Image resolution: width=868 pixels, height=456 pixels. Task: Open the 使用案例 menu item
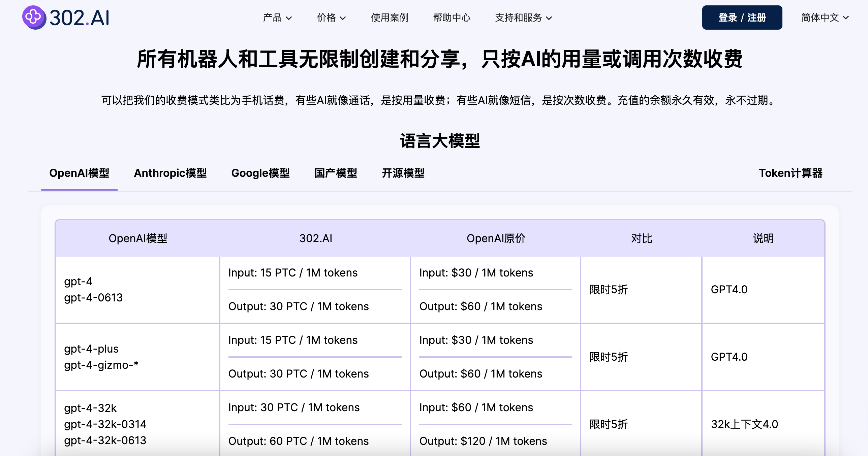pyautogui.click(x=390, y=18)
